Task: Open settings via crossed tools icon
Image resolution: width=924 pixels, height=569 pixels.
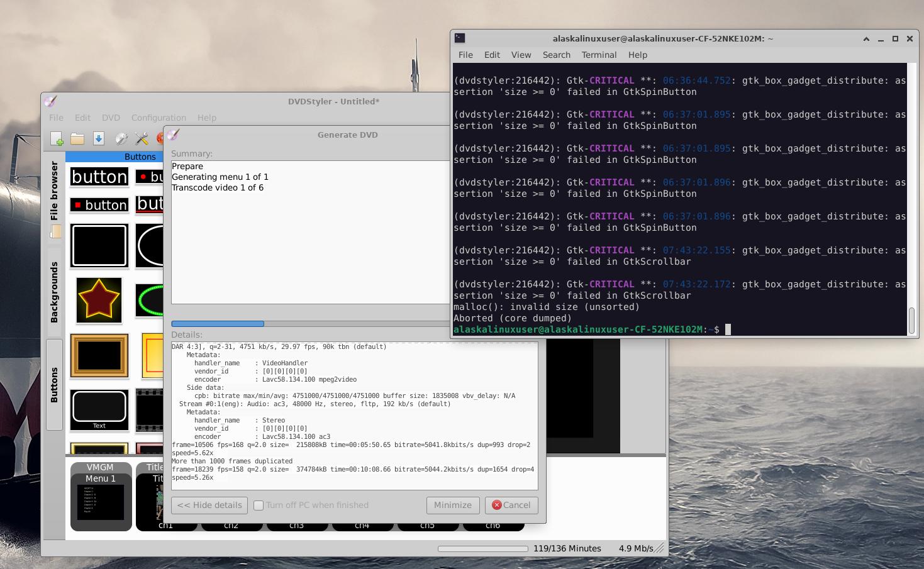Action: pyautogui.click(x=142, y=139)
